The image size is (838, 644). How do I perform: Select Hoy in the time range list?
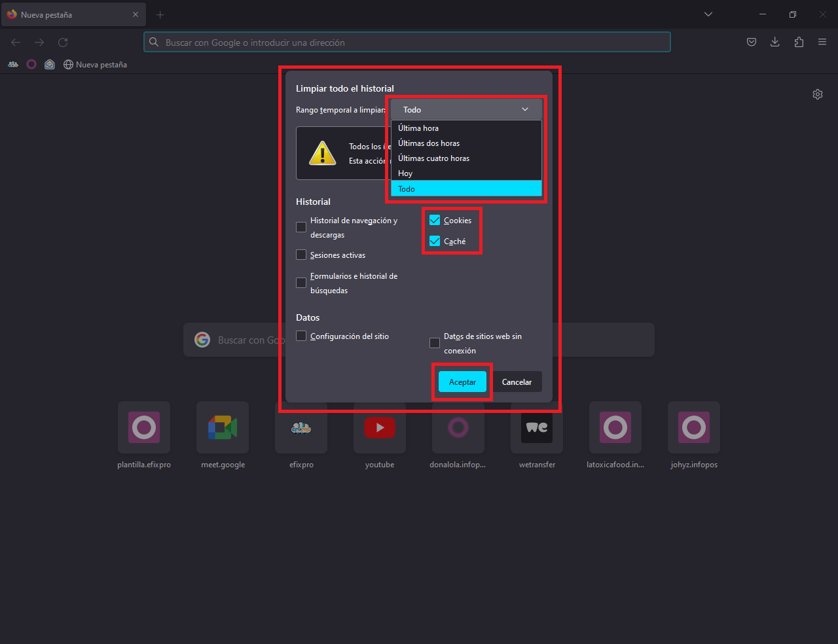pos(405,173)
